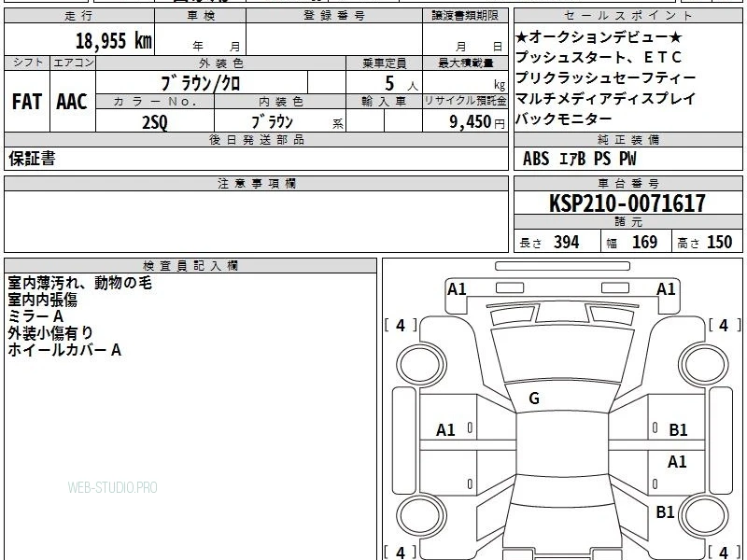747x560 pixels.
Task: Click the 検査員記入欄 header
Action: pos(190,266)
